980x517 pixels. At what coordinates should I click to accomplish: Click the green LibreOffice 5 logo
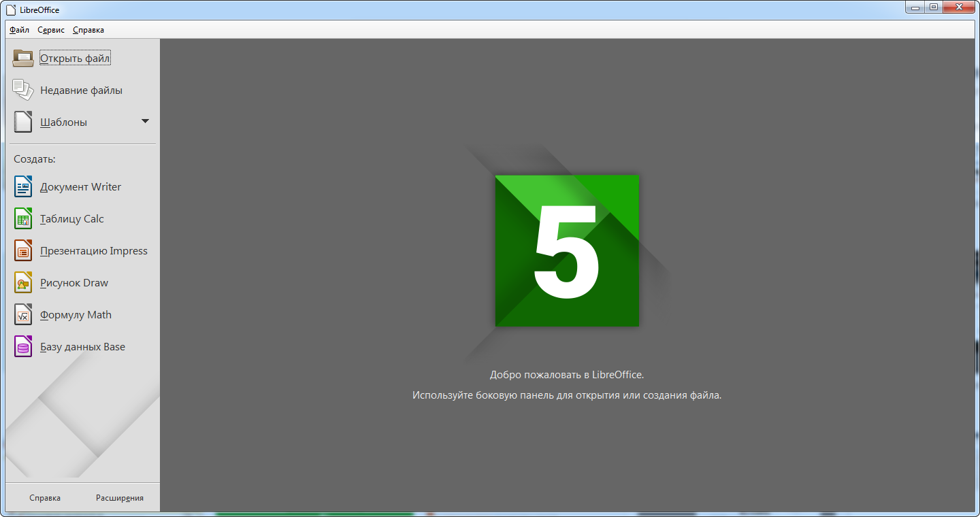(x=567, y=250)
